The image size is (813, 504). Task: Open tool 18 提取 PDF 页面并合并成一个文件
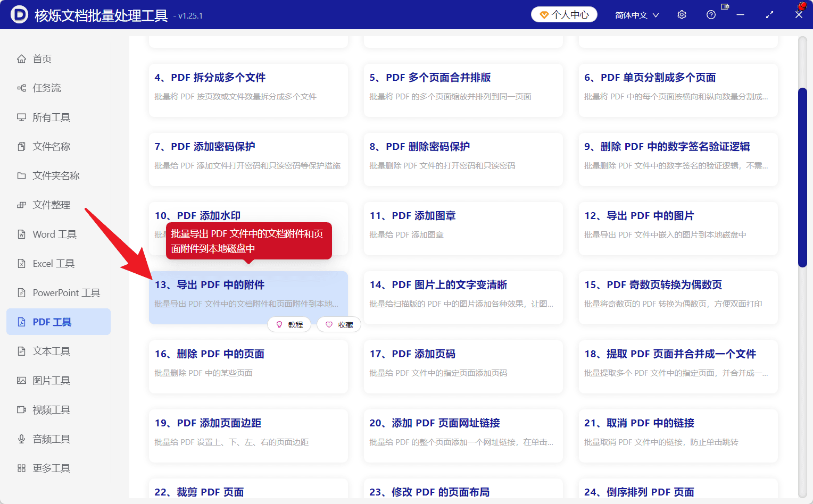678,367
